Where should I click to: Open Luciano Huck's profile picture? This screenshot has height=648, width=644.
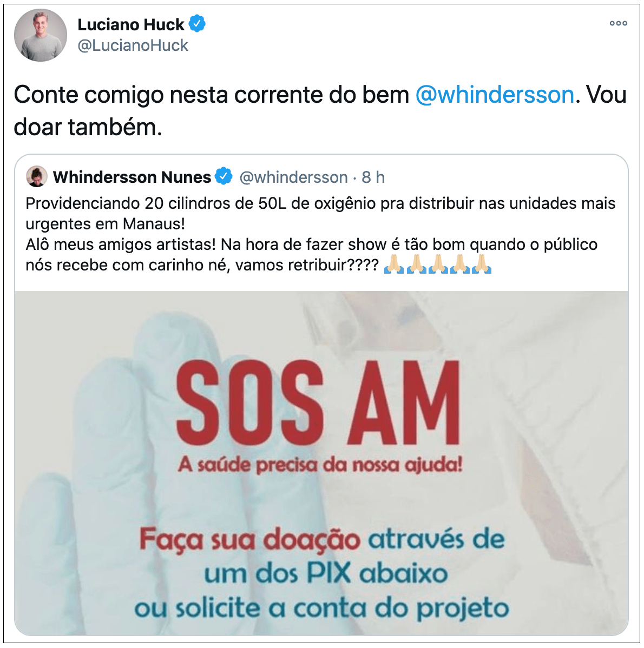(41, 35)
